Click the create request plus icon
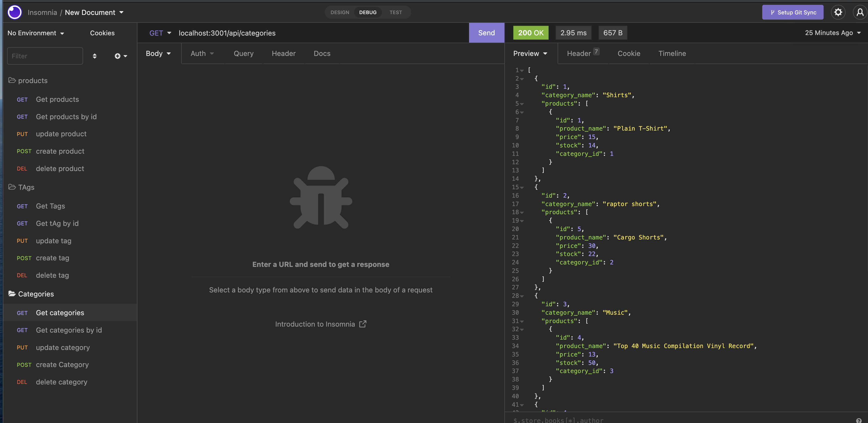 pyautogui.click(x=121, y=56)
